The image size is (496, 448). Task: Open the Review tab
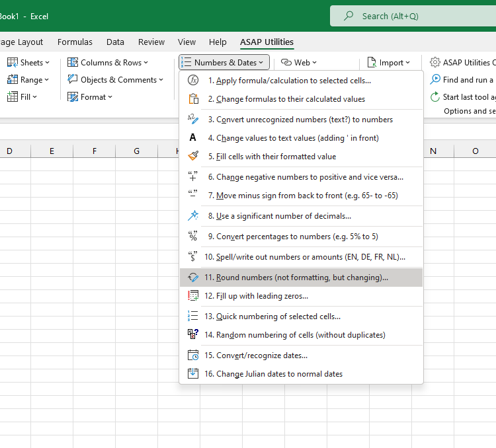tap(151, 42)
